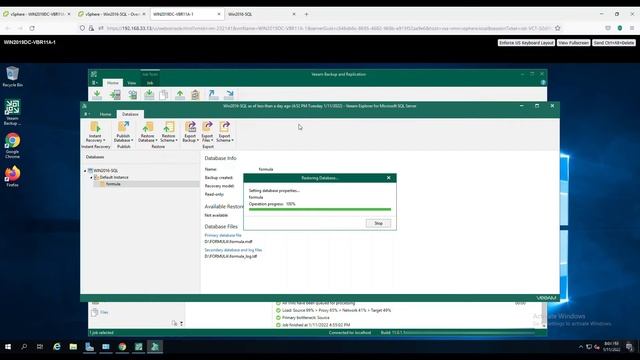Click the Restore Schema ribbon icon
640x360 pixels.
pyautogui.click(x=169, y=127)
